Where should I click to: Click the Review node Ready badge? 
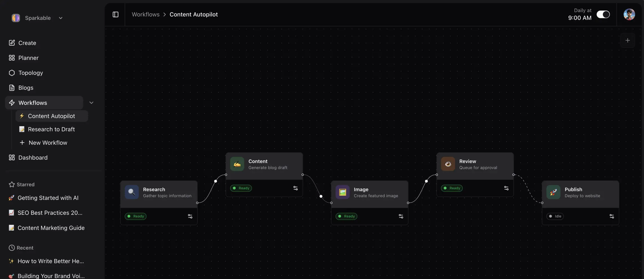[x=452, y=188]
